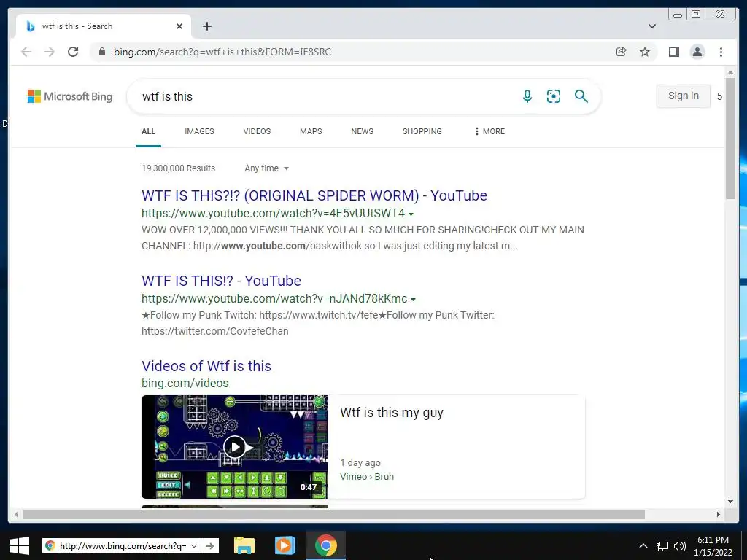Open a new tab with plus button

pyautogui.click(x=206, y=26)
